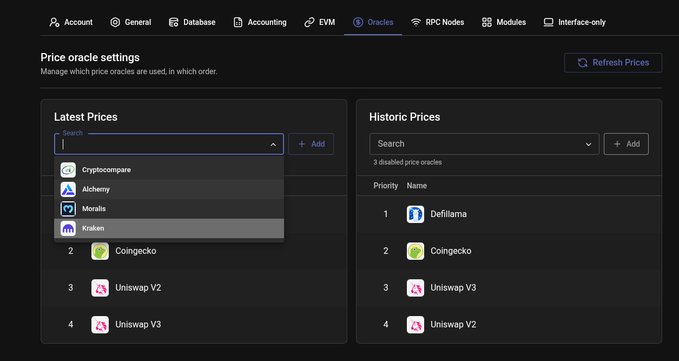Collapse the Latest Prices search dropdown arrow
This screenshot has height=361, width=679.
click(273, 144)
